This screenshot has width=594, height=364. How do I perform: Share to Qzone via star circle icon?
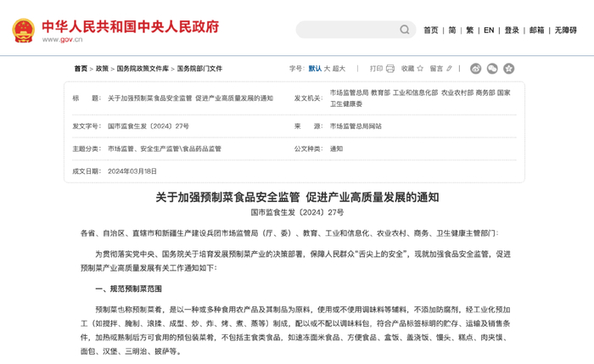click(509, 69)
